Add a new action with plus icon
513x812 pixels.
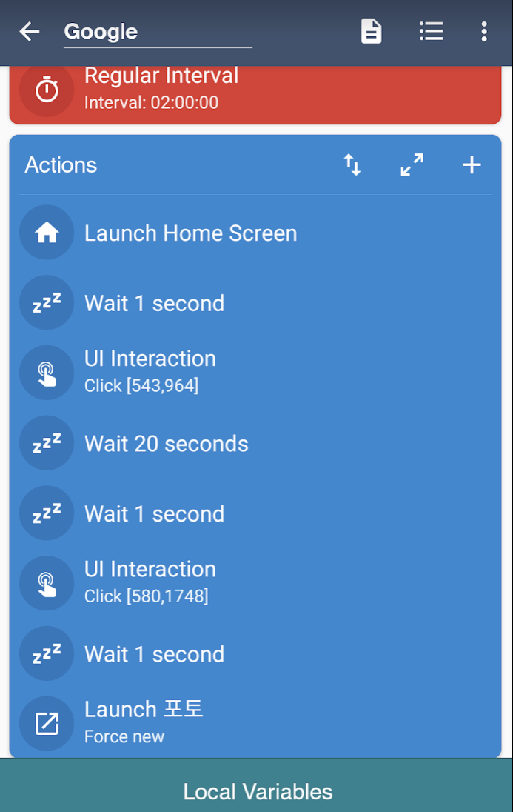click(472, 165)
